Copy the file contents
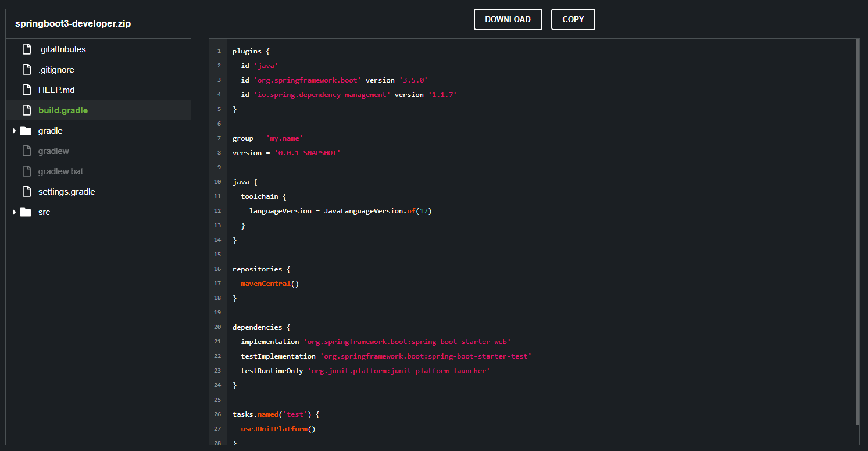This screenshot has height=451, width=868. (x=573, y=19)
